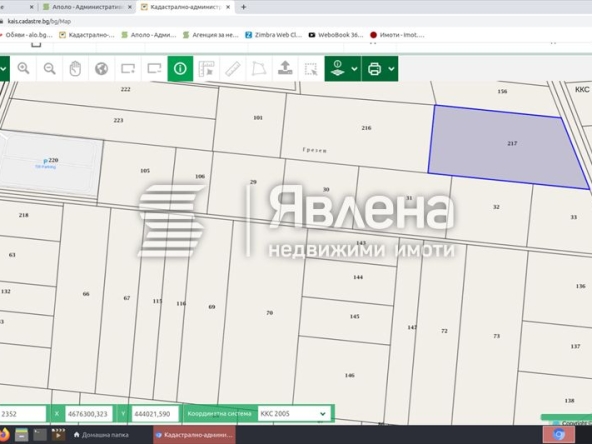The width and height of the screenshot is (592, 444).
Task: Click the Chromium icon in taskbar tray
Action: click(x=559, y=435)
